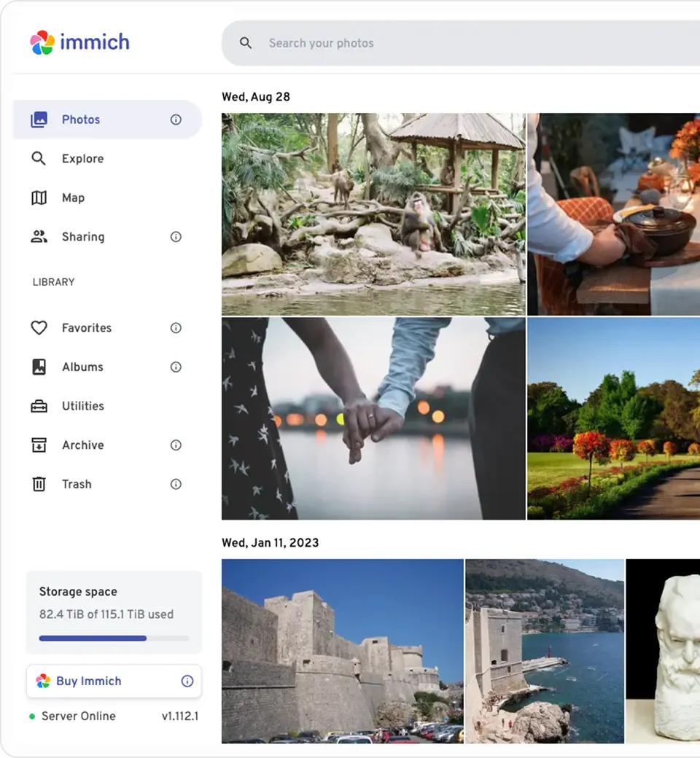Click the Albums icon
Viewport: 700px width, 758px height.
pos(39,367)
